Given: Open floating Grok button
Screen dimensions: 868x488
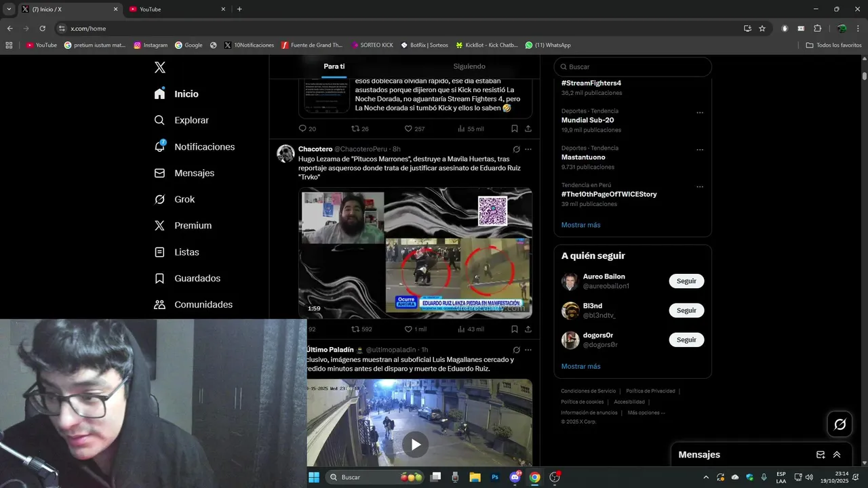Looking at the screenshot, I should pyautogui.click(x=840, y=424).
